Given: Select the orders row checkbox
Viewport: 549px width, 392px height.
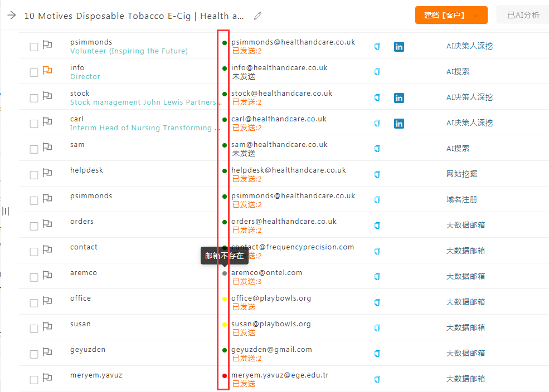Looking at the screenshot, I should click(x=34, y=226).
